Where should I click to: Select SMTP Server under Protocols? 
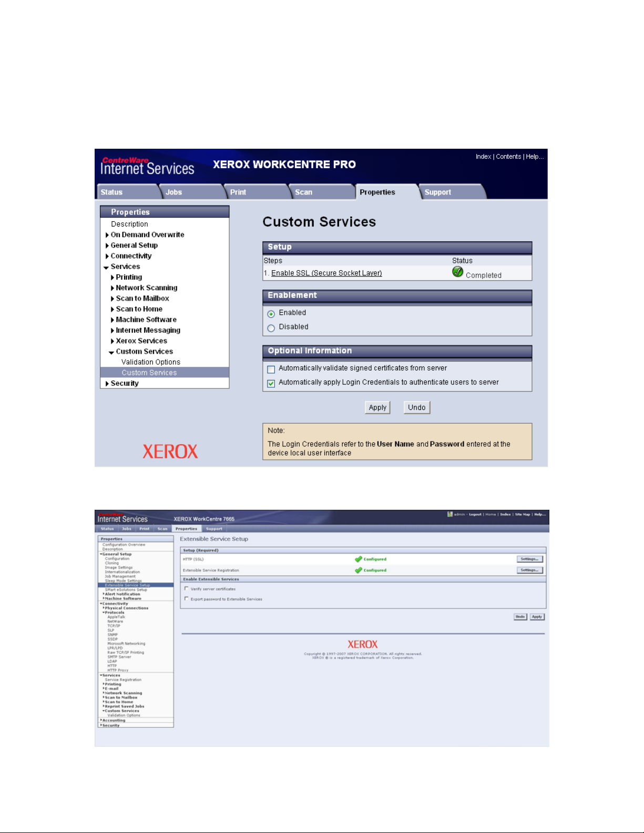119,657
